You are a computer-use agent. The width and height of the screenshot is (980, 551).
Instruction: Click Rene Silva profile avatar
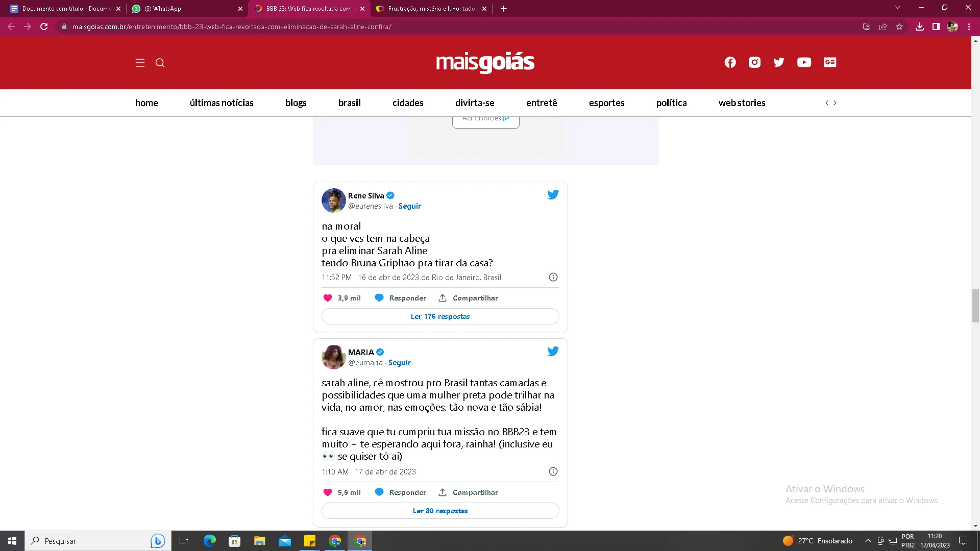pyautogui.click(x=334, y=201)
